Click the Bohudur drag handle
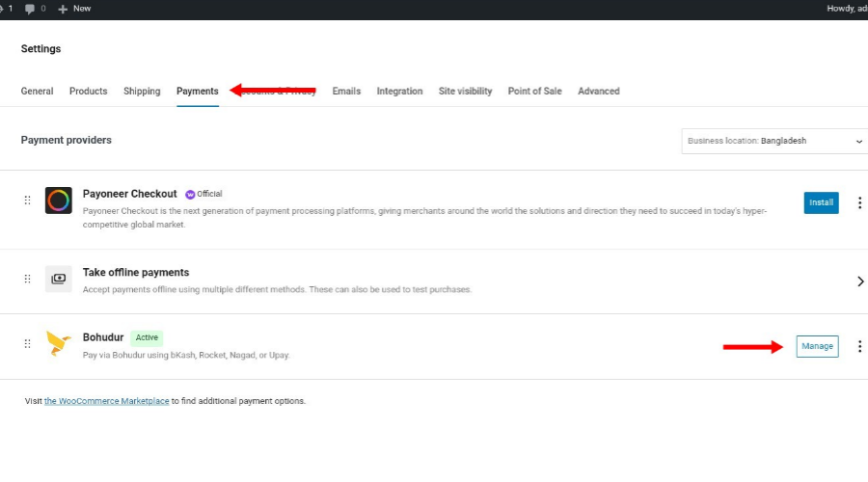Viewport: 868px width, 482px height. pos(27,344)
